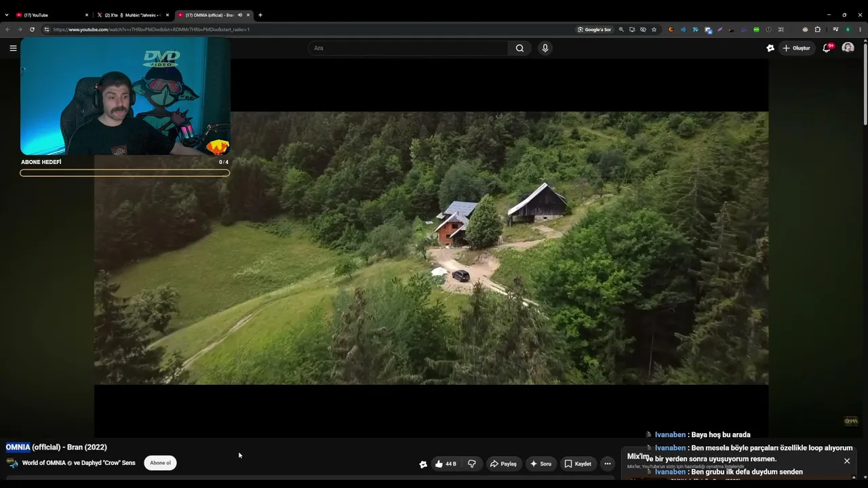Viewport: 868px width, 488px height.
Task: Click the Google'a Sor lens button
Action: [x=594, y=29]
